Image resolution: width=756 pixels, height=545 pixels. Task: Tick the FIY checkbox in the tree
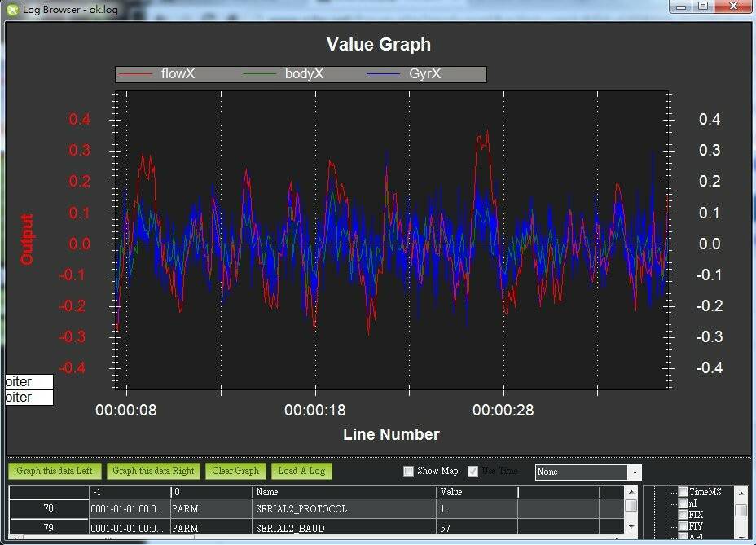[683, 525]
